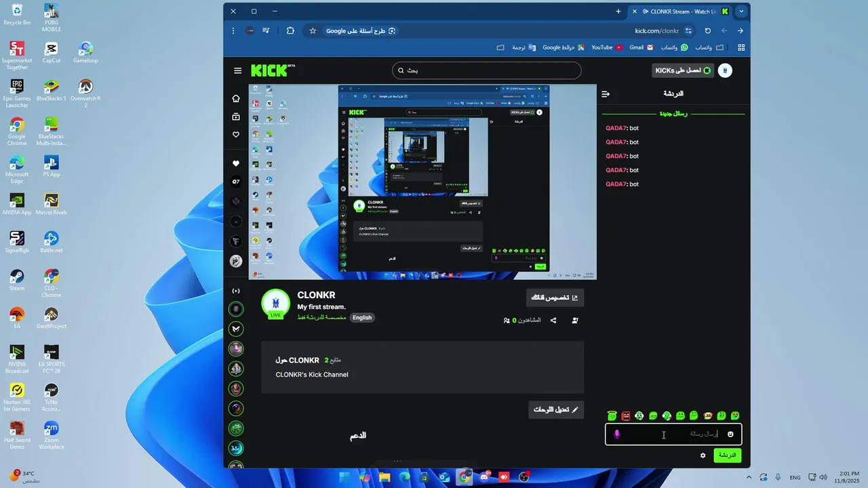Screen dimensions: 868x488
Task: Click the Chrome address bar URL
Action: 656,30
